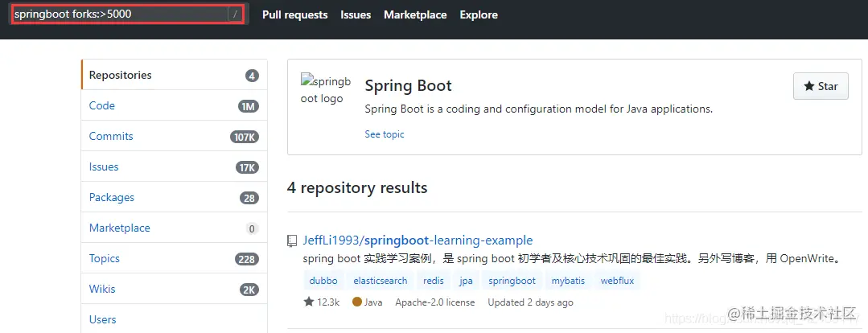The image size is (868, 333).
Task: Click the jpa topic tag
Action: (466, 281)
